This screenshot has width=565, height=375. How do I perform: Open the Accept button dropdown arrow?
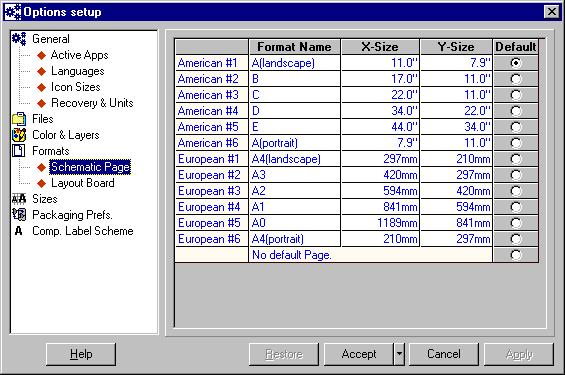[399, 354]
